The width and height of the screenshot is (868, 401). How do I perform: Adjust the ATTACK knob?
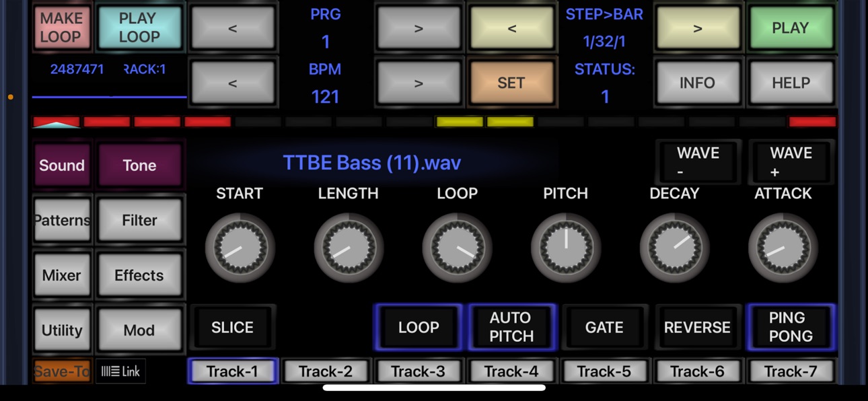[x=783, y=248]
